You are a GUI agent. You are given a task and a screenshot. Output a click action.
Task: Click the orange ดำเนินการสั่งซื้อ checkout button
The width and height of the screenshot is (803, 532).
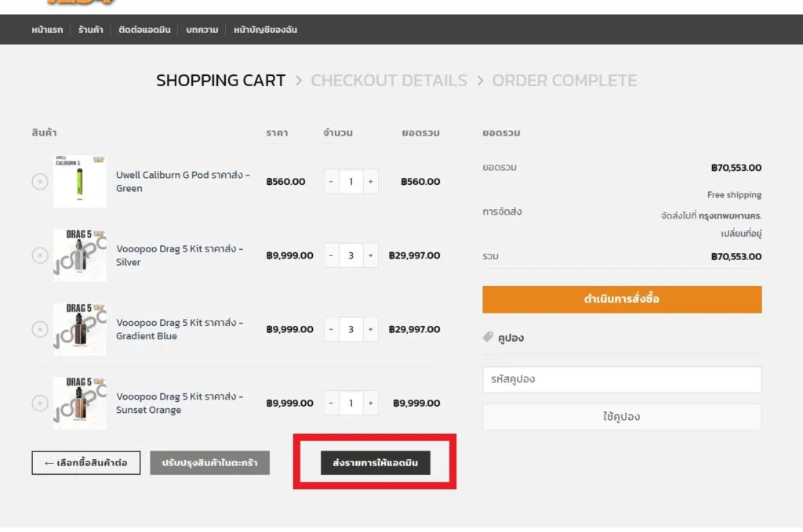622,299
